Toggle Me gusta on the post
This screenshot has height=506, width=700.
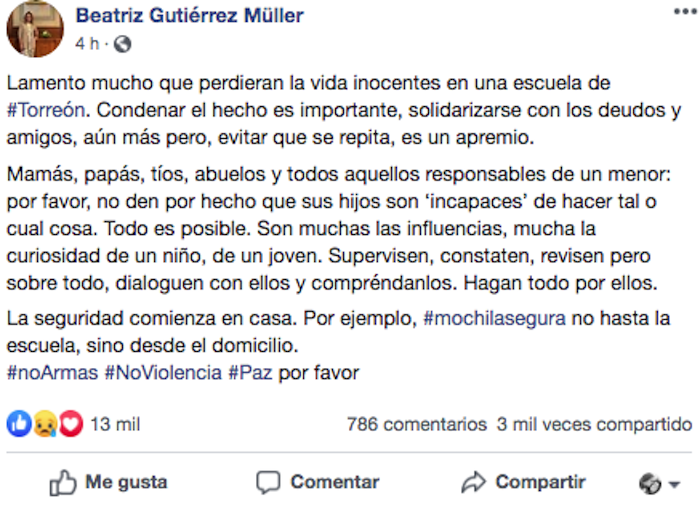(x=108, y=482)
